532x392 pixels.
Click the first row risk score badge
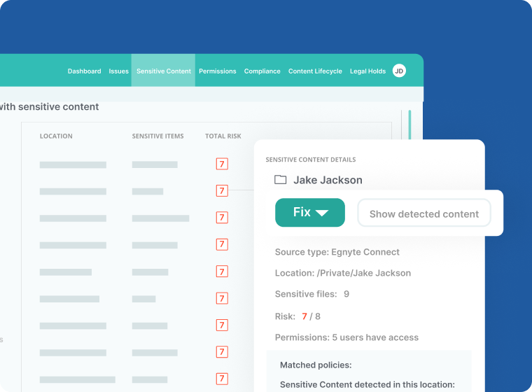pyautogui.click(x=222, y=164)
